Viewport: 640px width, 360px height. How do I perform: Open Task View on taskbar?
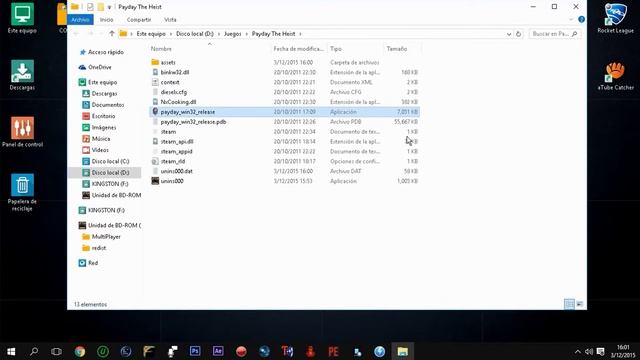pyautogui.click(x=56, y=351)
